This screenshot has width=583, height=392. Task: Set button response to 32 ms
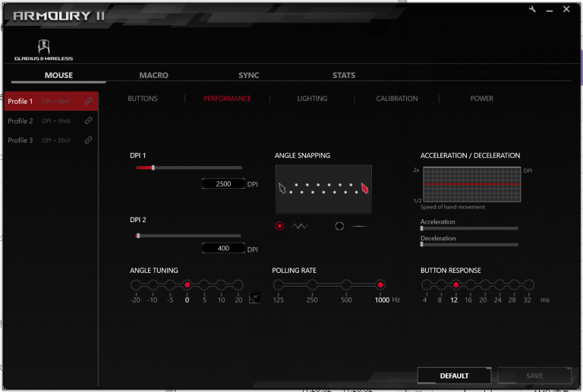(x=528, y=285)
